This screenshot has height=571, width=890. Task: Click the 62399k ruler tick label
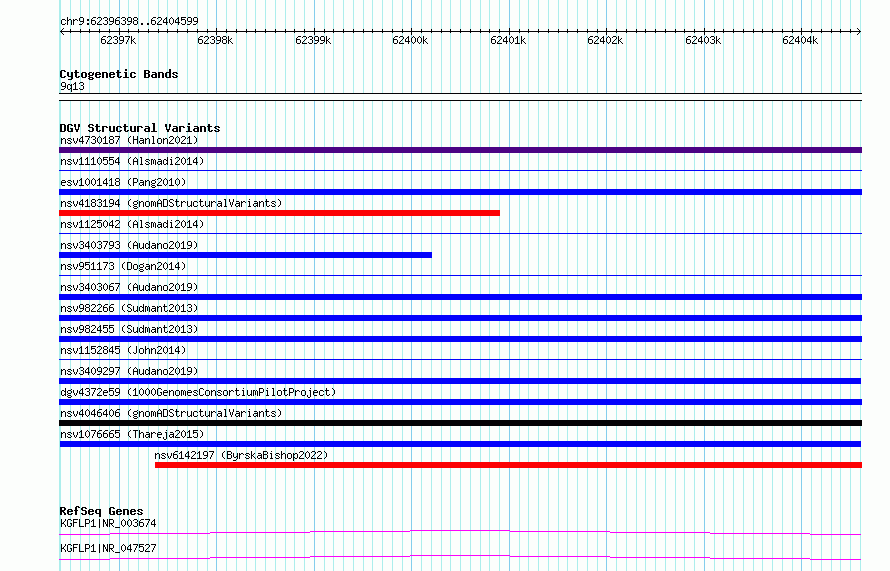[313, 40]
